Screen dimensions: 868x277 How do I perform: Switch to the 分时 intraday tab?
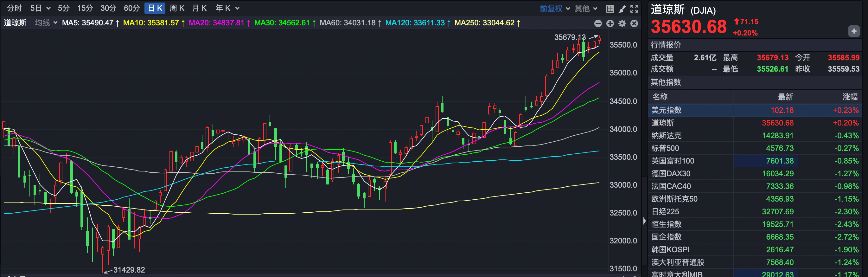15,8
